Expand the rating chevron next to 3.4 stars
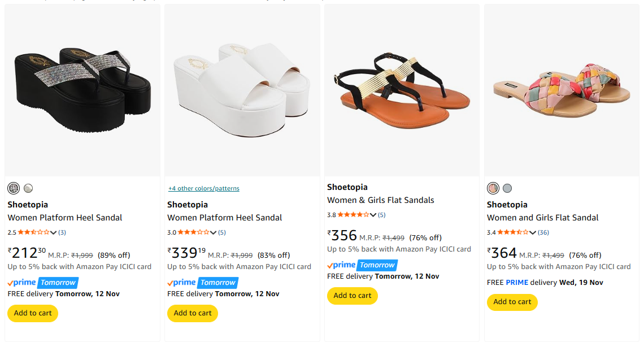644x342 pixels. [533, 232]
